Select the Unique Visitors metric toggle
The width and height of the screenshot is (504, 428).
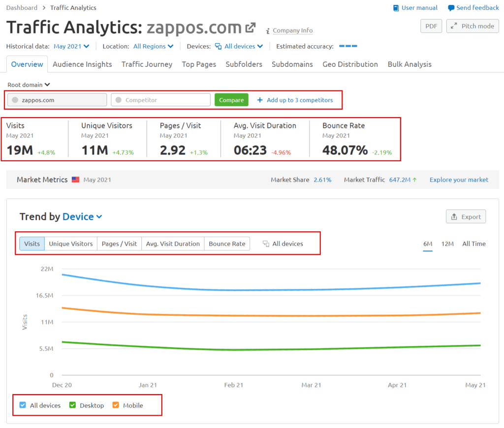pos(71,244)
